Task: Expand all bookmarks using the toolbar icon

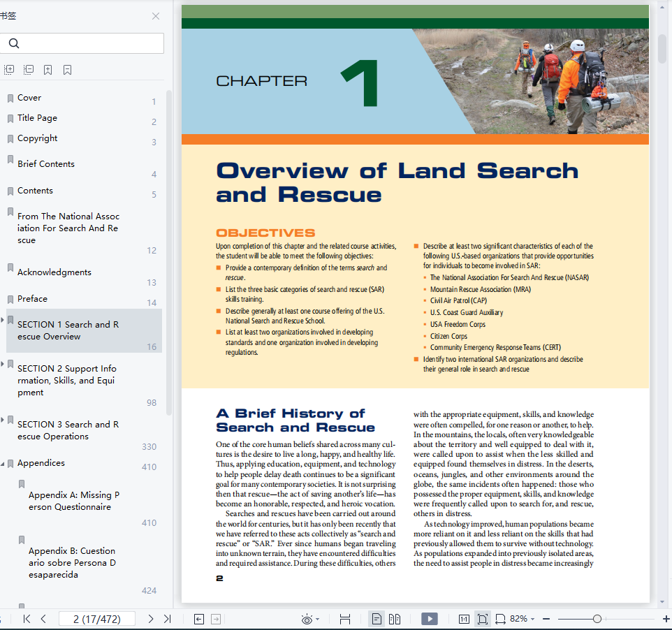Action: pyautogui.click(x=9, y=69)
